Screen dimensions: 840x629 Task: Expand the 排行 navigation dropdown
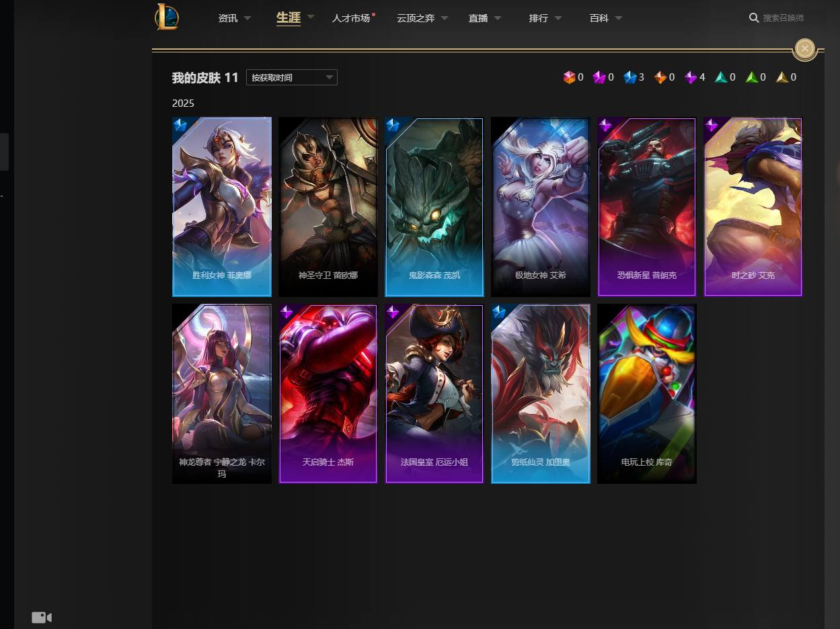[x=558, y=18]
